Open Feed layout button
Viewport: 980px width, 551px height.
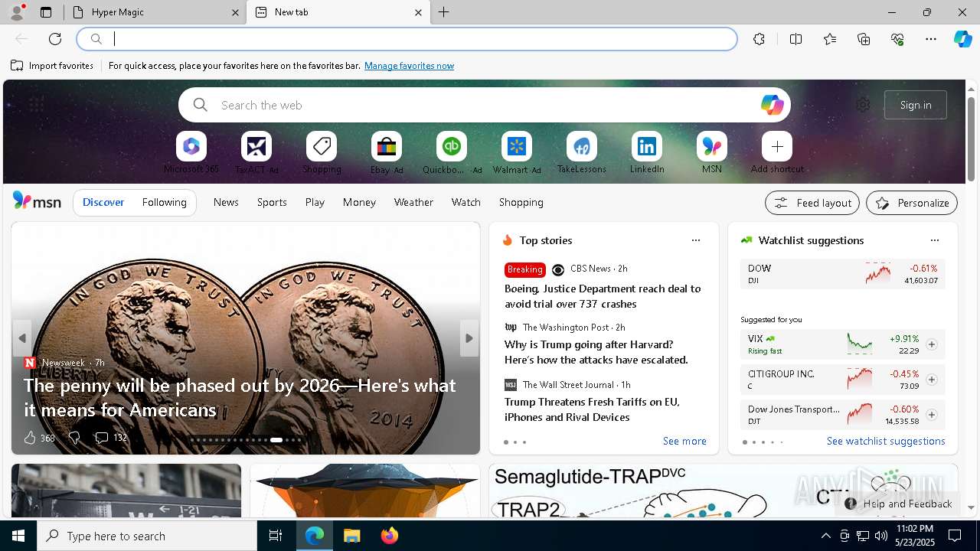[x=812, y=203]
